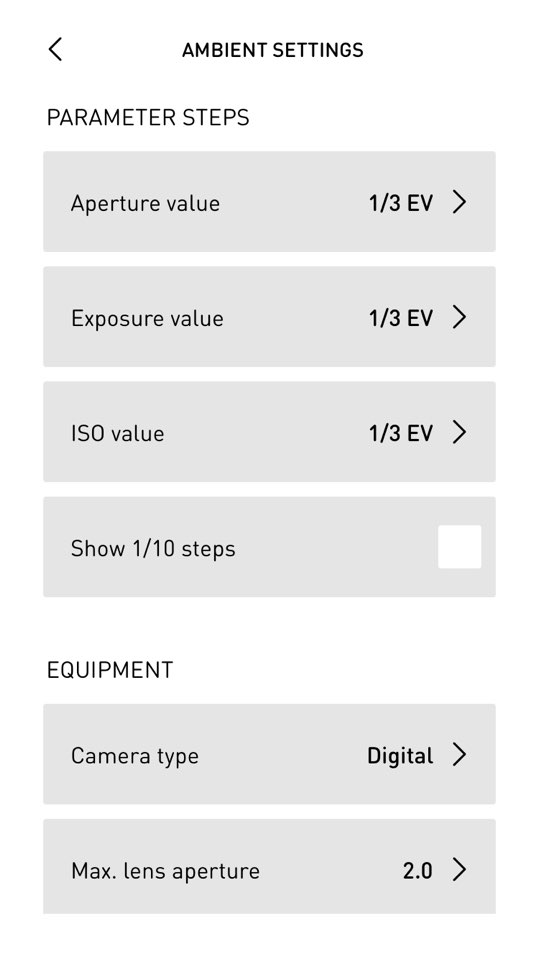Open the ISO value 1/3 EV selector

pos(401,433)
